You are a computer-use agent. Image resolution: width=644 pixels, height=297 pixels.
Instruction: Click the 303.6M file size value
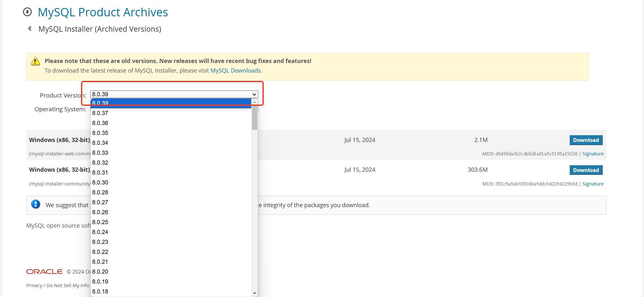[478, 170]
